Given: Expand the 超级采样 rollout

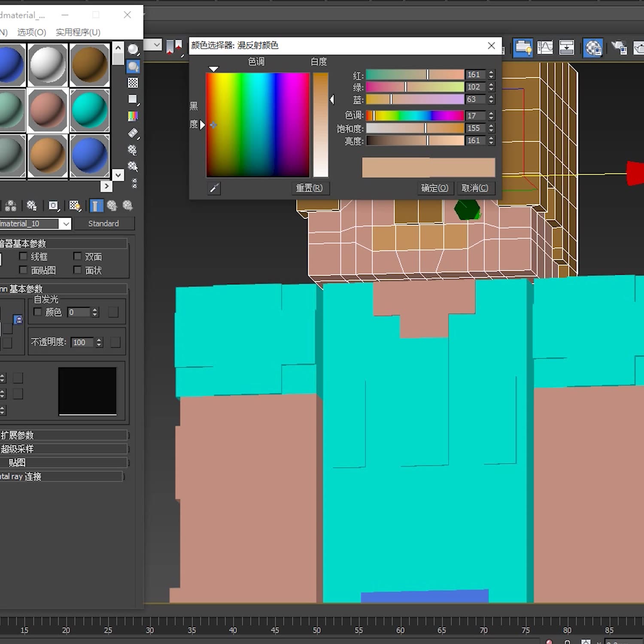Looking at the screenshot, I should tap(64, 449).
